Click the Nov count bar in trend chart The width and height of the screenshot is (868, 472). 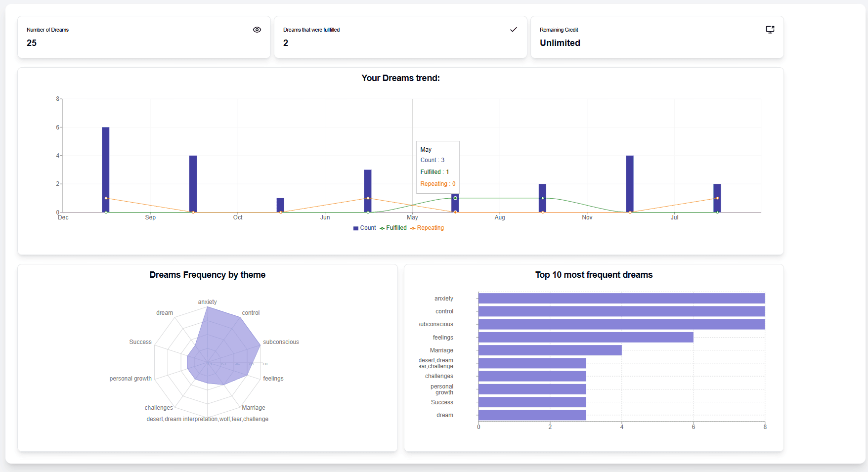click(629, 183)
